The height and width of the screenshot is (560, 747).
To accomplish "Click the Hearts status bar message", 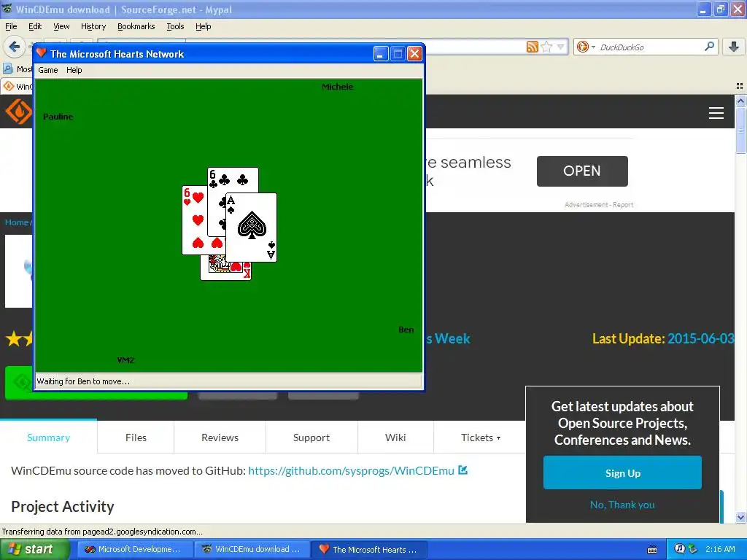I will click(83, 381).
